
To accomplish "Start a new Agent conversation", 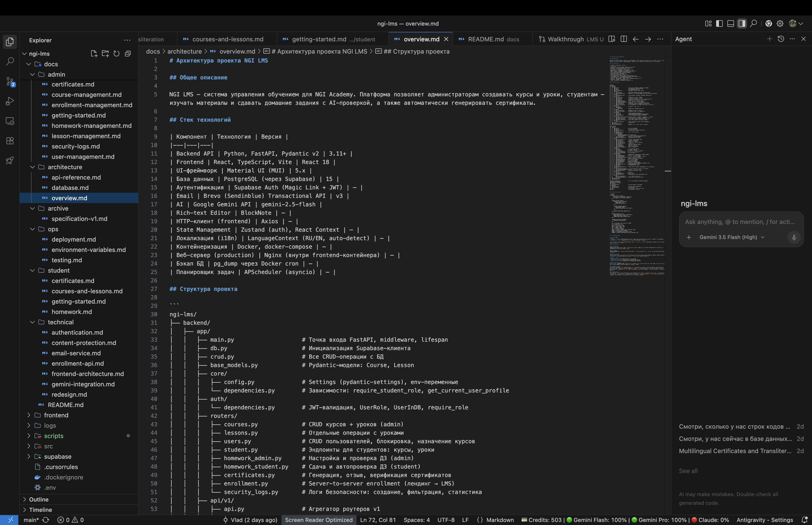I will click(x=769, y=39).
